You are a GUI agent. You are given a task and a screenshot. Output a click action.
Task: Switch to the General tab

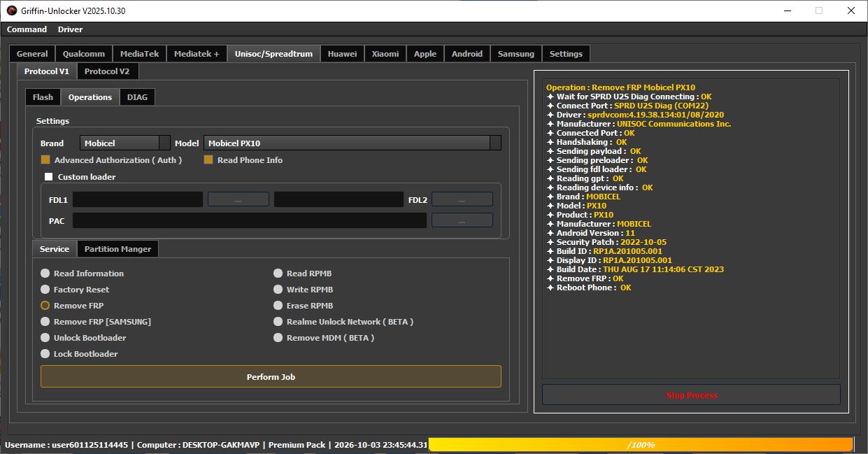pyautogui.click(x=32, y=54)
